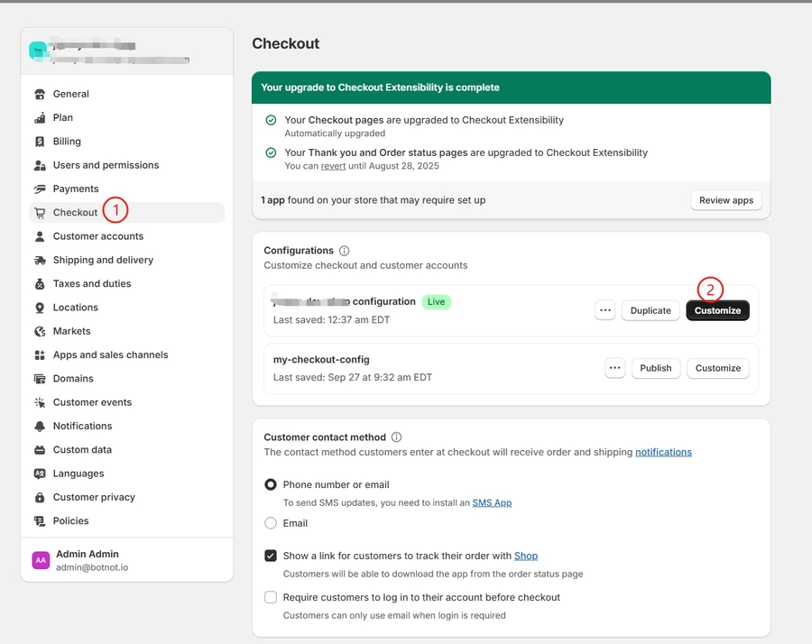Click the Customer contact method info icon
This screenshot has height=644, width=812.
tap(396, 437)
